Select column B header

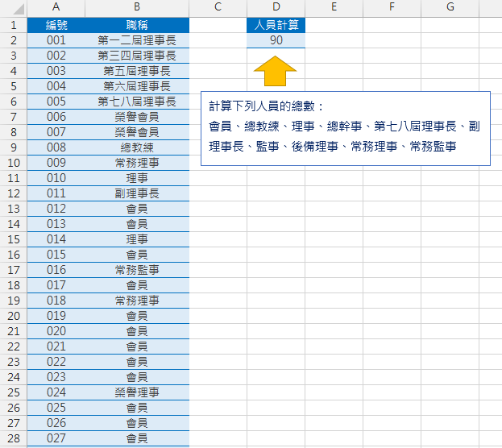click(137, 7)
